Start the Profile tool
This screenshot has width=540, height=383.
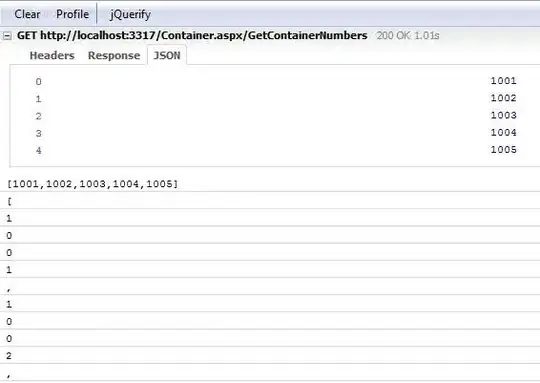pos(72,14)
